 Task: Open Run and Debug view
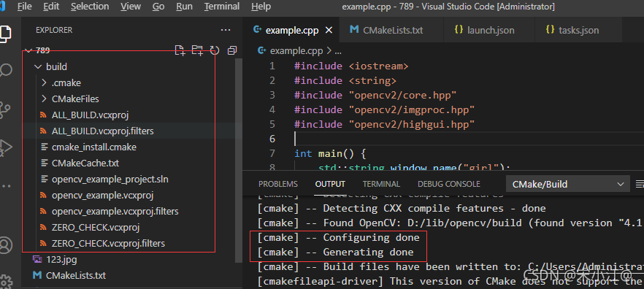pos(5,147)
